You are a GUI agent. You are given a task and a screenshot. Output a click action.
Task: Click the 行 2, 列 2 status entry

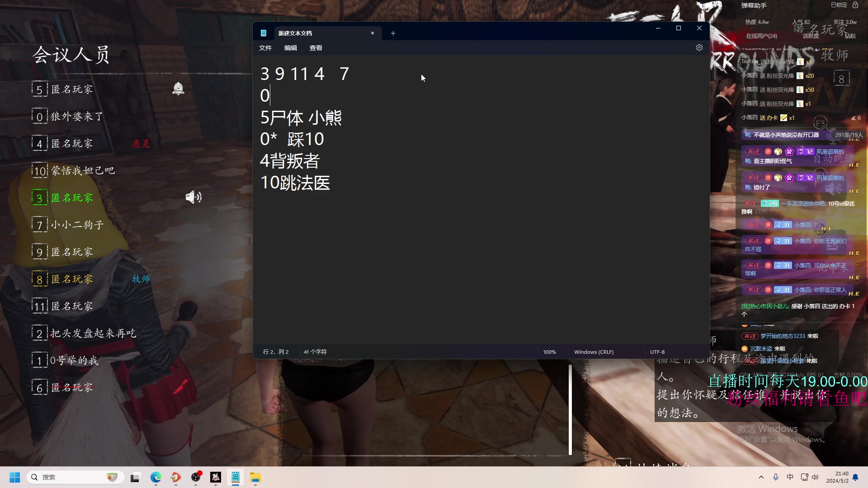(276, 352)
